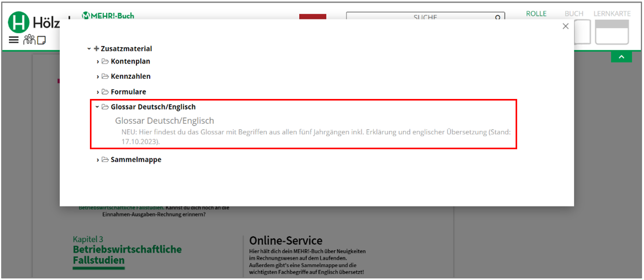Click the red button in header
The image size is (644, 280).
pos(313,16)
